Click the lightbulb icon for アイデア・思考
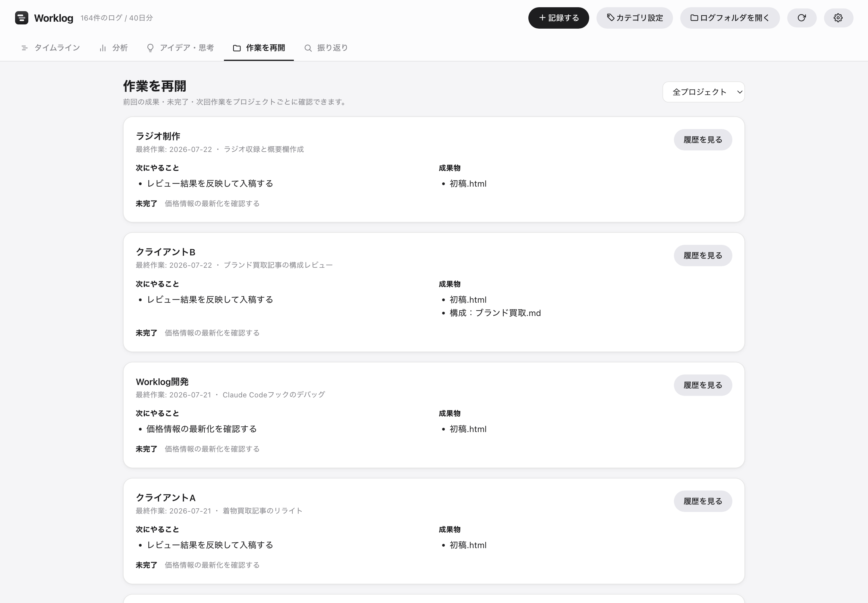 150,48
